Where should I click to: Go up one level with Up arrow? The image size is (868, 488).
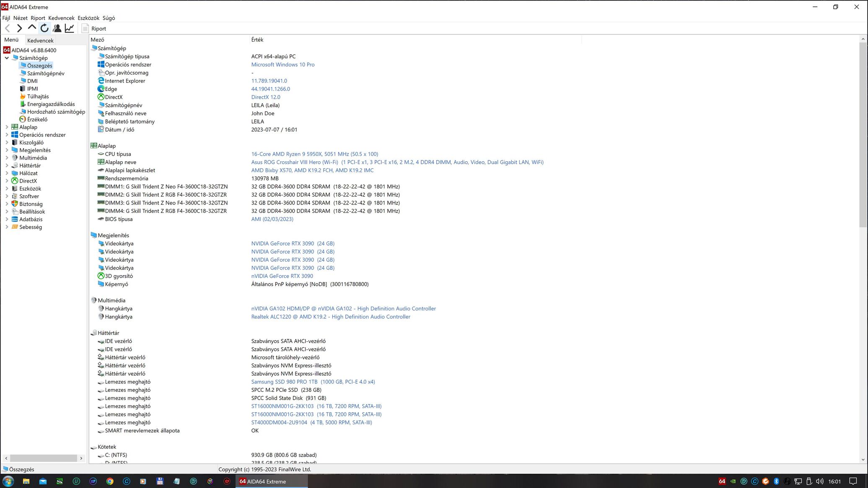pos(32,28)
